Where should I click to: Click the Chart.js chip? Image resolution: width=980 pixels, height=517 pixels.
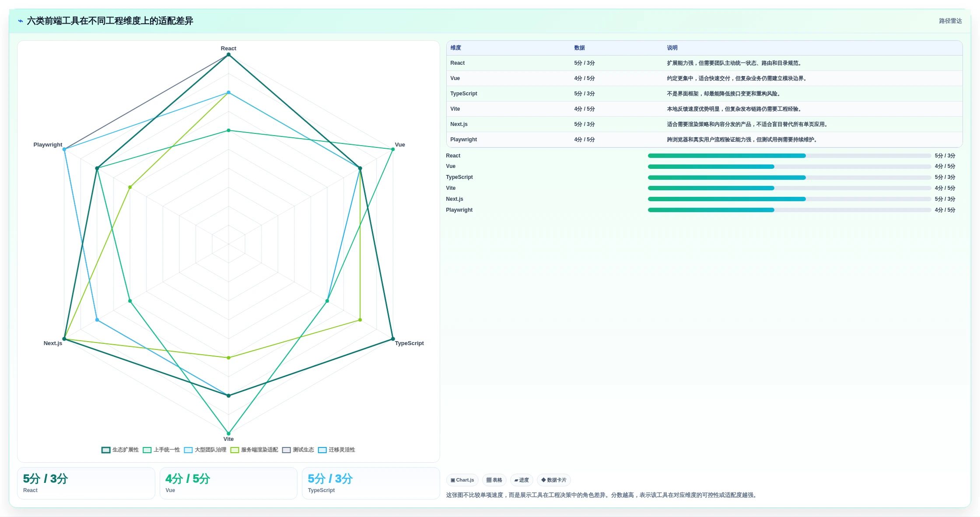click(x=462, y=480)
